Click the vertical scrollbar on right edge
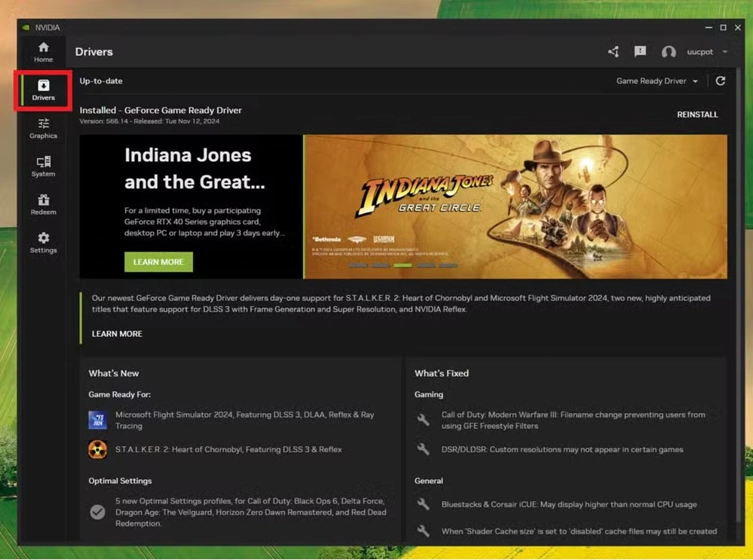 [739, 295]
